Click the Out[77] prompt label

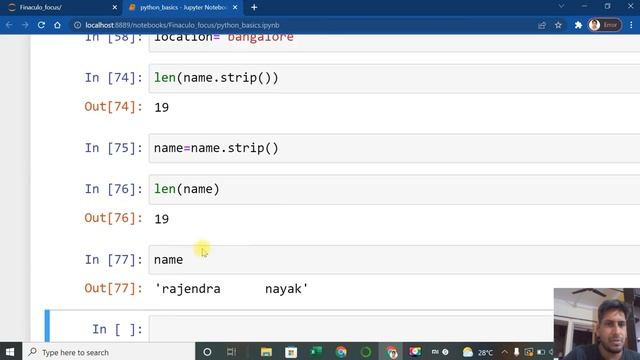pos(113,289)
